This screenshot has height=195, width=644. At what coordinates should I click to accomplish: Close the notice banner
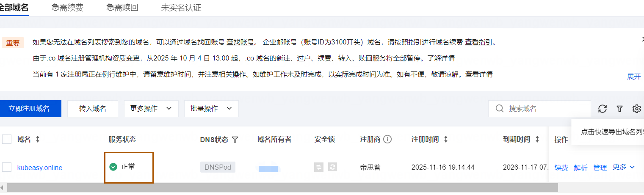click(642, 39)
